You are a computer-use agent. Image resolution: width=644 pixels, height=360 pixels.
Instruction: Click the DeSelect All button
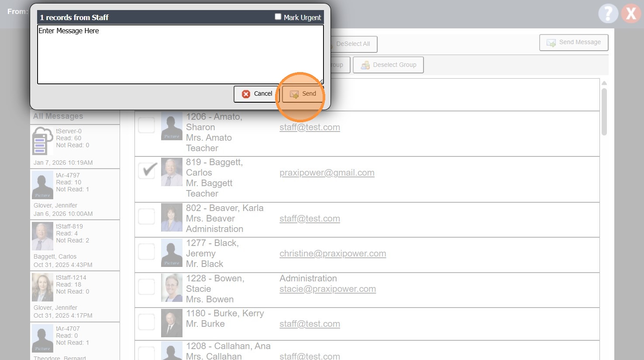point(353,44)
